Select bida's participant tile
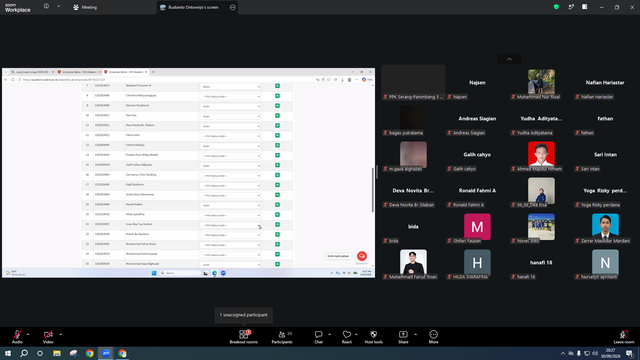Viewport: 640px width, 360px height. coord(413,227)
